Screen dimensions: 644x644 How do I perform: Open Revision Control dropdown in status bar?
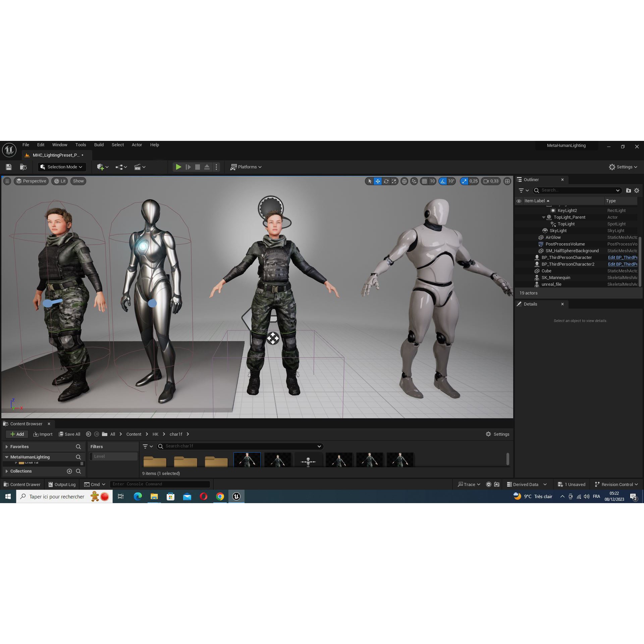[616, 484]
